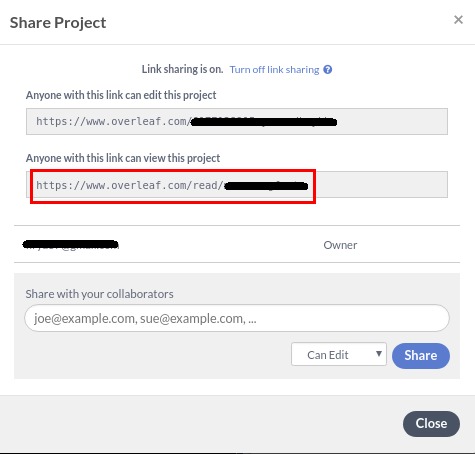The height and width of the screenshot is (454, 475).
Task: Focus the collaborators email input box
Action: (237, 318)
